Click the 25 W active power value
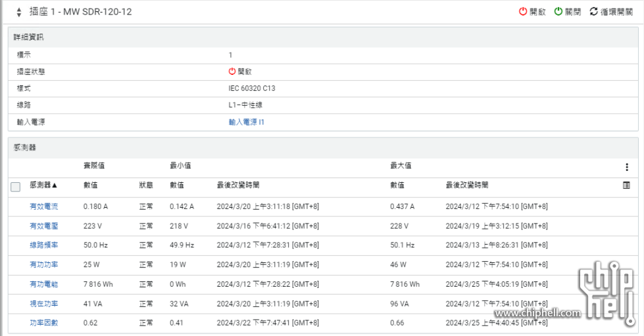Viewport: 644px width, 336px height. tap(91, 264)
